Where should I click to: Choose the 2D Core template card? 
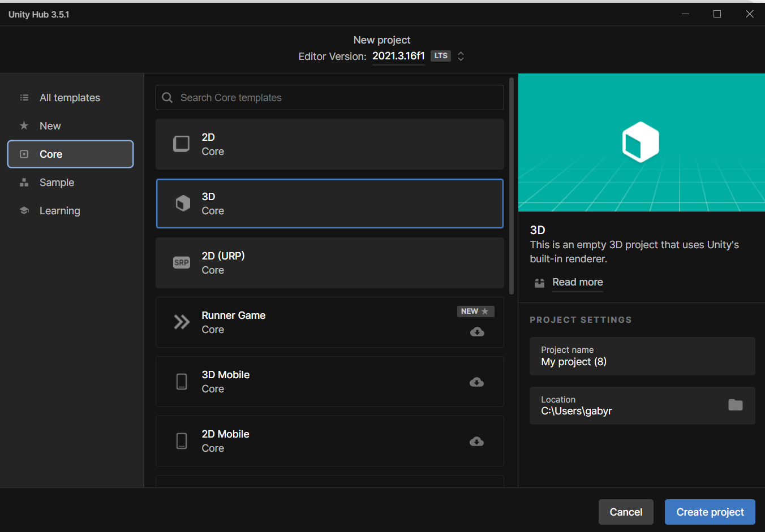[330, 144]
